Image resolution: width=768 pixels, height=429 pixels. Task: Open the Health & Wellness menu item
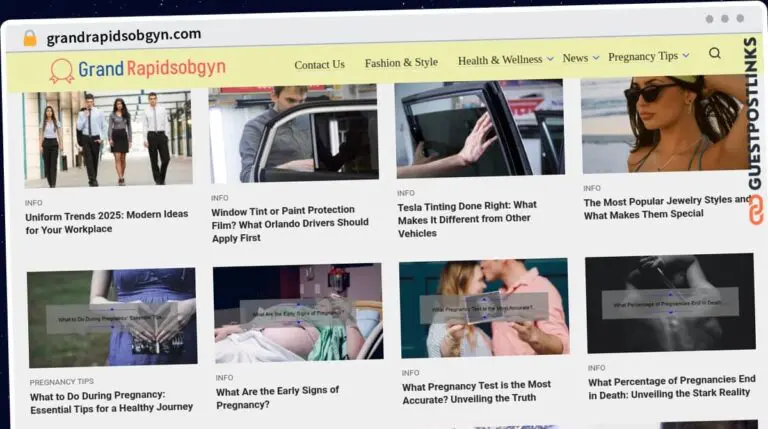tap(500, 60)
